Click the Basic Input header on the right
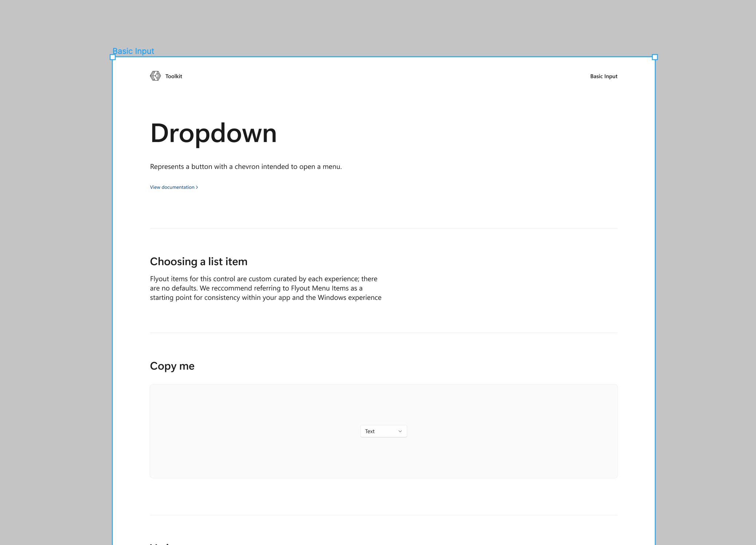Screen dimensions: 756x545 [604, 76]
